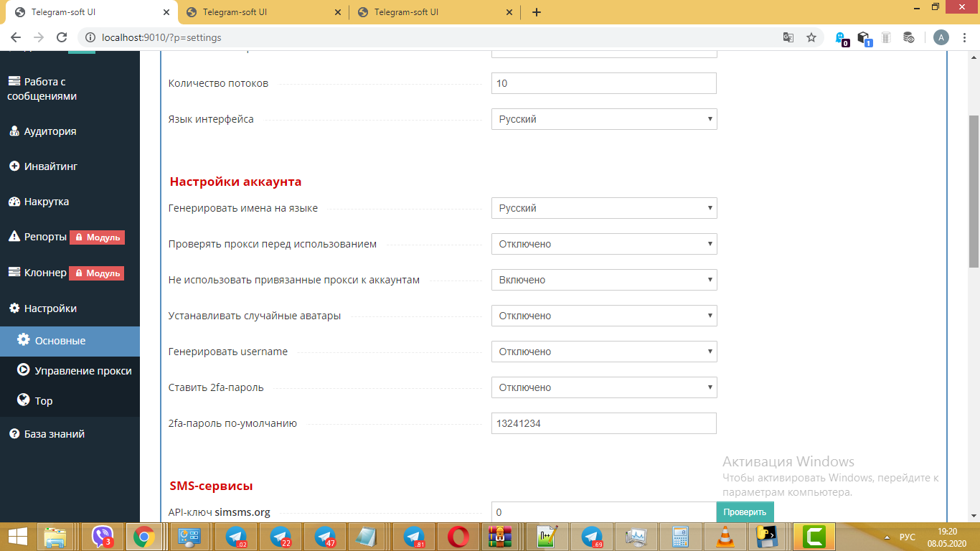980x551 pixels.
Task: Open a new browser tab with plus button
Action: 537,12
